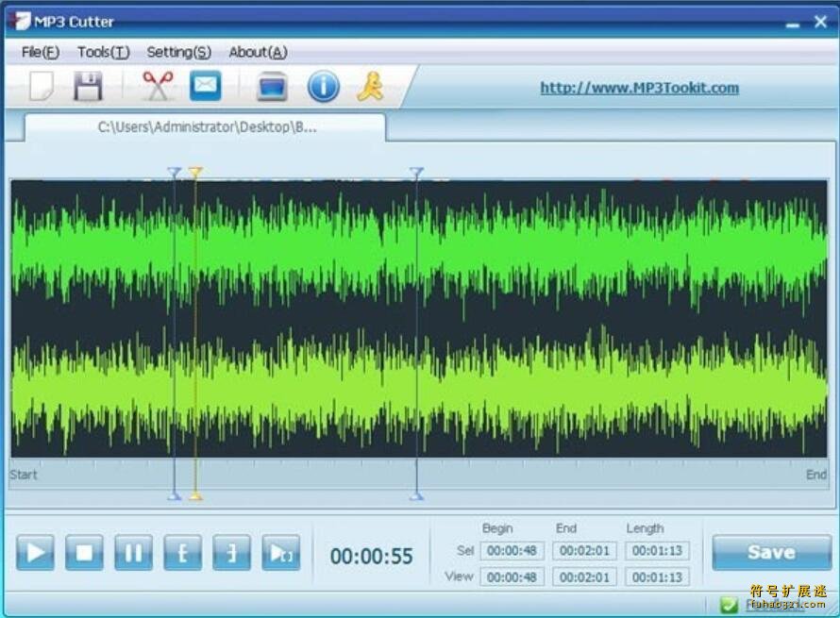
Task: Set selection begin with the [ button
Action: pyautogui.click(x=183, y=553)
